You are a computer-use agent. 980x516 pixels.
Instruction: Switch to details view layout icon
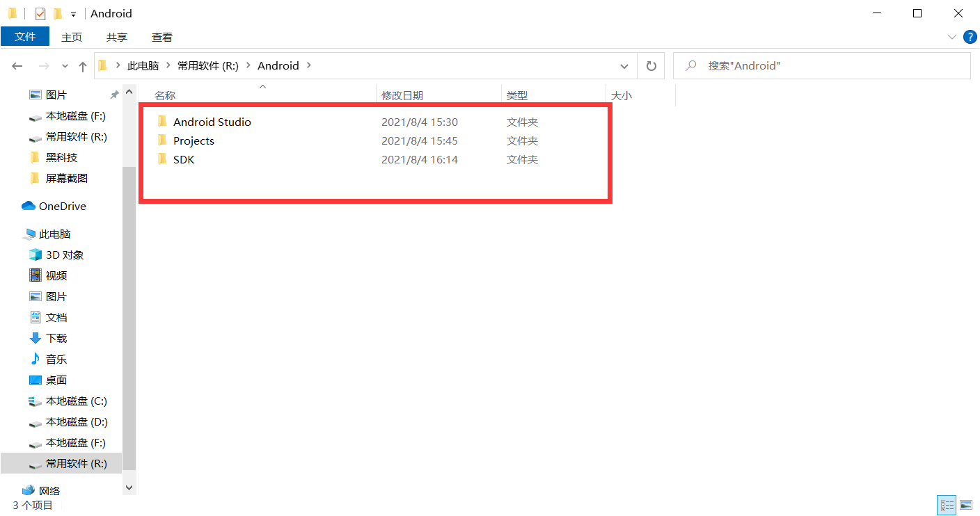tap(947, 505)
